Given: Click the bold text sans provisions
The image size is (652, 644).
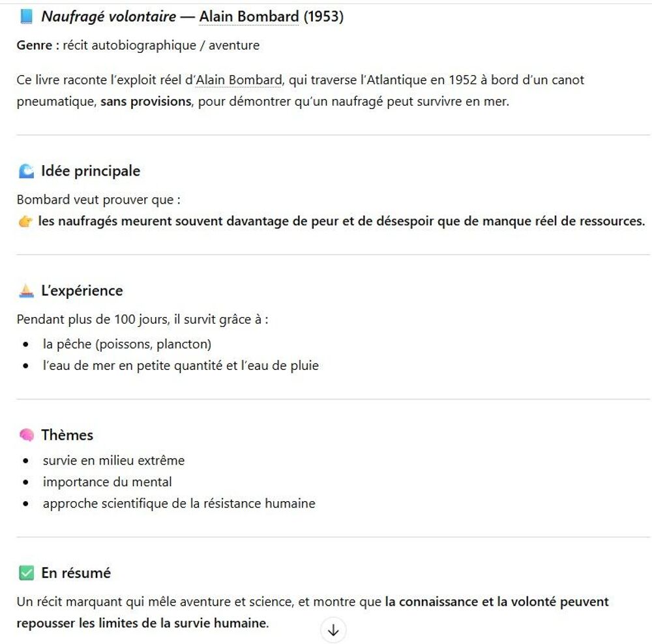Looking at the screenshot, I should click(146, 102).
